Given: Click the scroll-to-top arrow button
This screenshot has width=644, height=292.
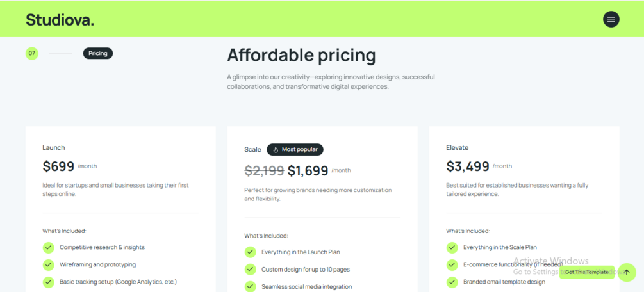Looking at the screenshot, I should point(627,272).
